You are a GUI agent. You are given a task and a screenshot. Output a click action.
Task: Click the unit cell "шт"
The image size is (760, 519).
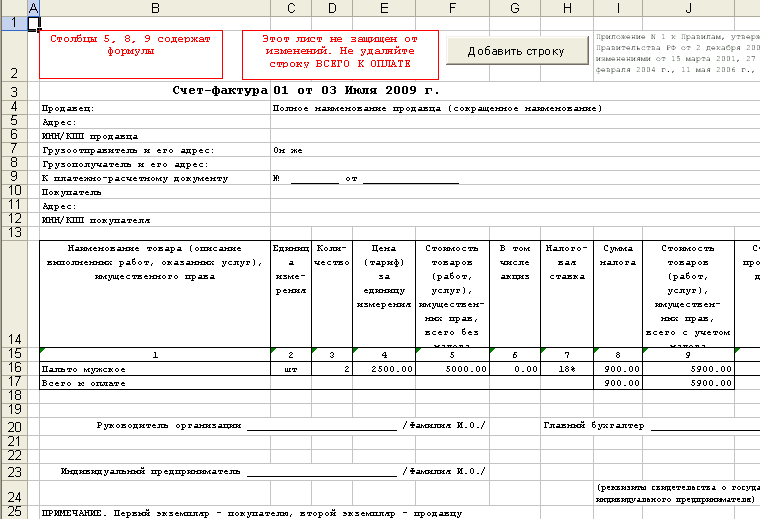(291, 368)
